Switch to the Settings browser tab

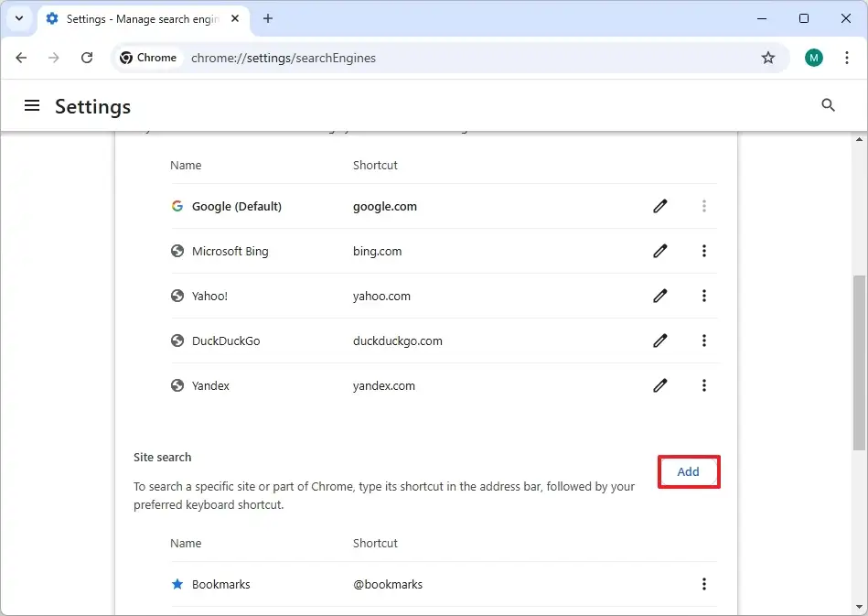[x=128, y=18]
